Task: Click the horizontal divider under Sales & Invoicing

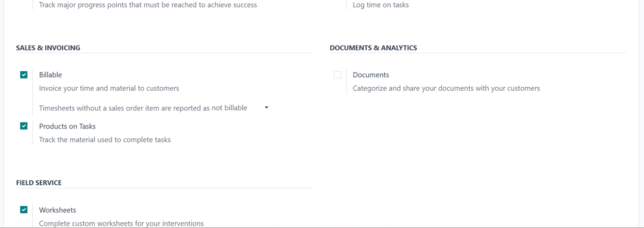Action: (164, 53)
